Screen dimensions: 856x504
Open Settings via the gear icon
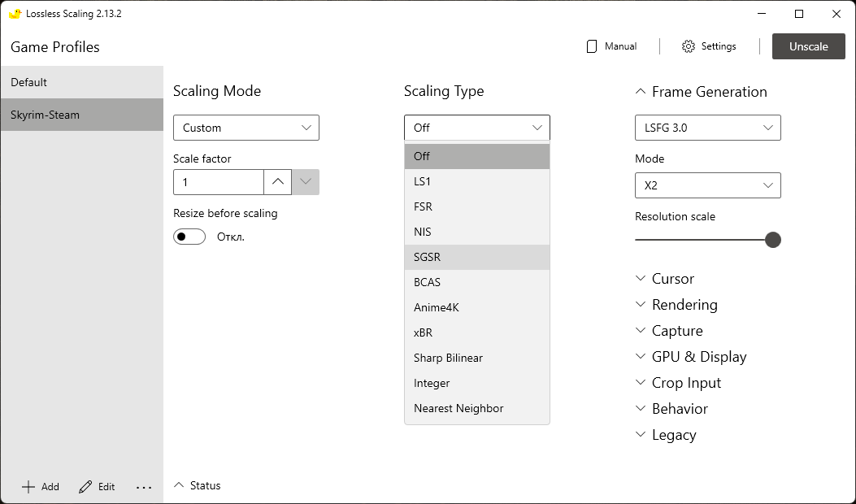click(x=689, y=46)
